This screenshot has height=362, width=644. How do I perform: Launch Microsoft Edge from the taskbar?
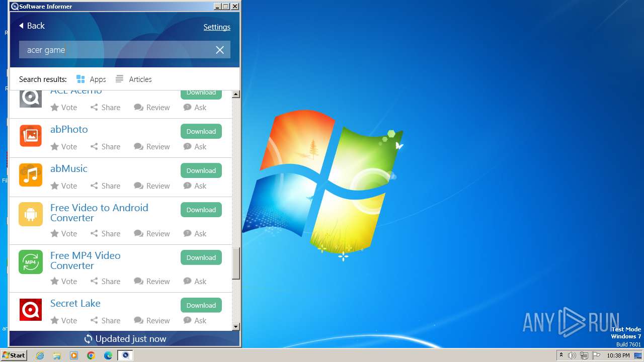[x=108, y=355]
